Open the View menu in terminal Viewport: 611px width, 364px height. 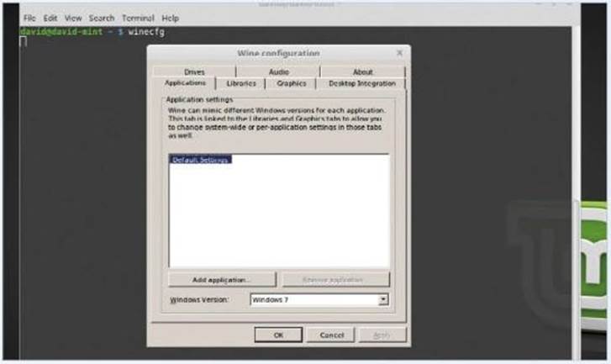pos(73,18)
